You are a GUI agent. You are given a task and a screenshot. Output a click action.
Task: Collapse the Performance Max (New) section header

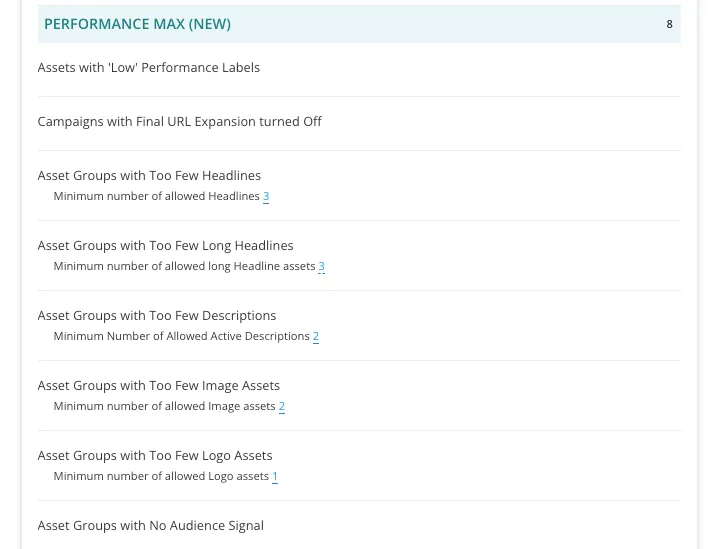point(359,24)
